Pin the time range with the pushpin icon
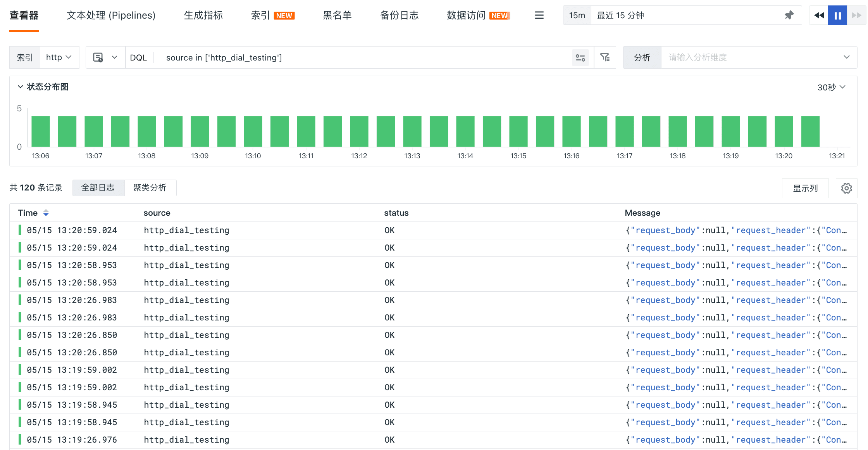Viewport: 868px width, 450px height. 789,16
